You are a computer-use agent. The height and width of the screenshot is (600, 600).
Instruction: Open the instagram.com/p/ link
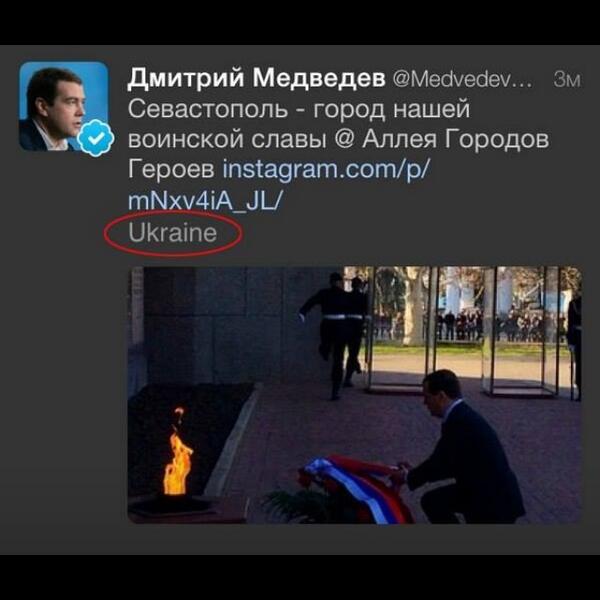tap(326, 170)
